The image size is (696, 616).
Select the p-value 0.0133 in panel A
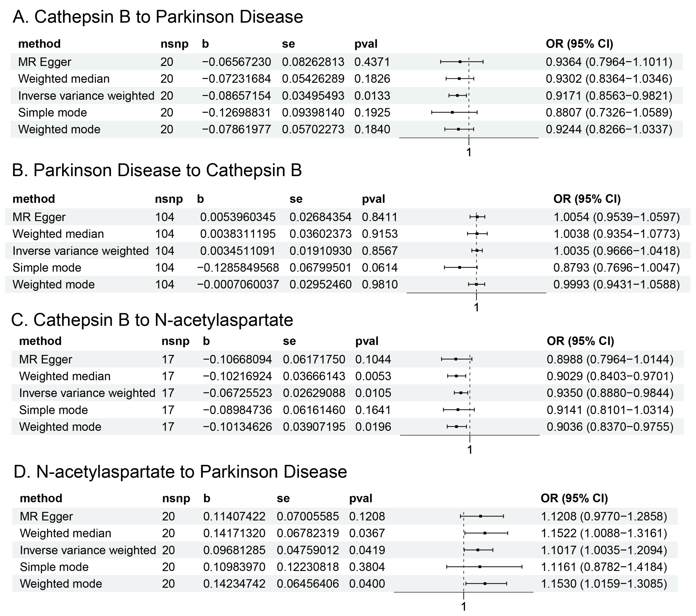pos(372,96)
